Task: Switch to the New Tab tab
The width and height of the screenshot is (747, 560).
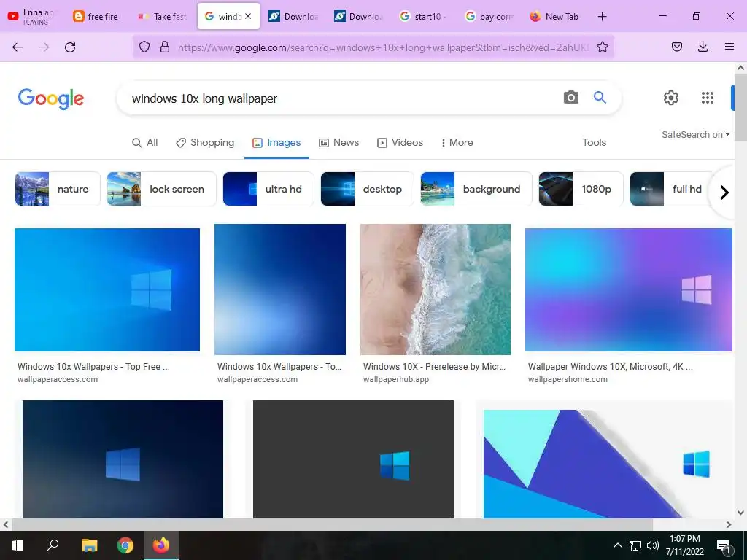Action: pos(555,16)
